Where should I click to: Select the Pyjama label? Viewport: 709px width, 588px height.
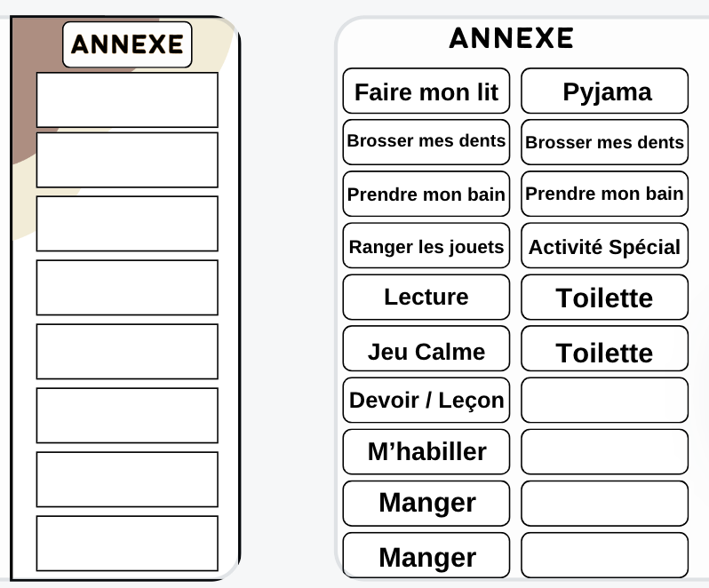click(604, 91)
